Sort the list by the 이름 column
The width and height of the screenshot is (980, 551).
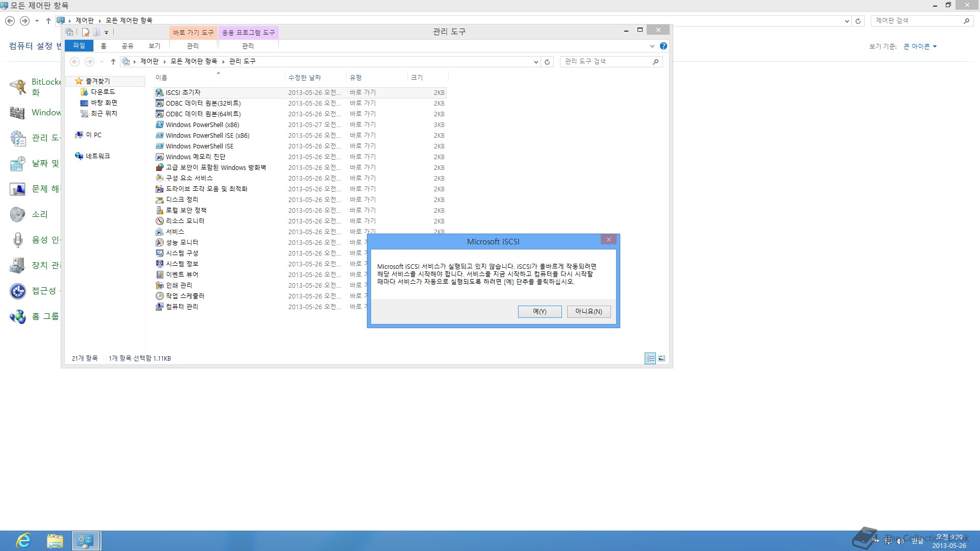pyautogui.click(x=218, y=78)
